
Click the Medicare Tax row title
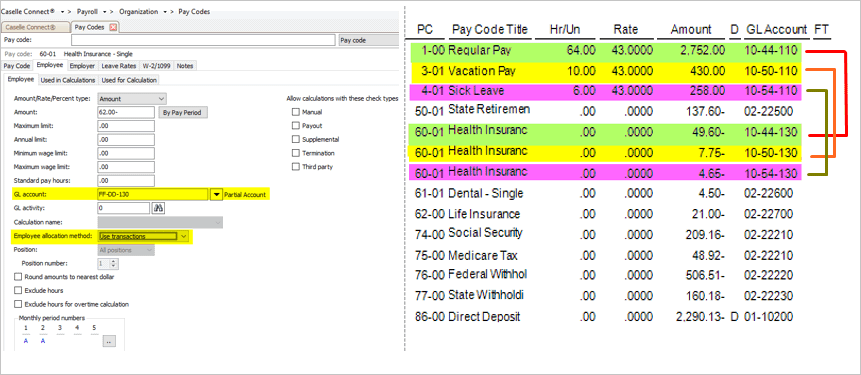click(483, 255)
